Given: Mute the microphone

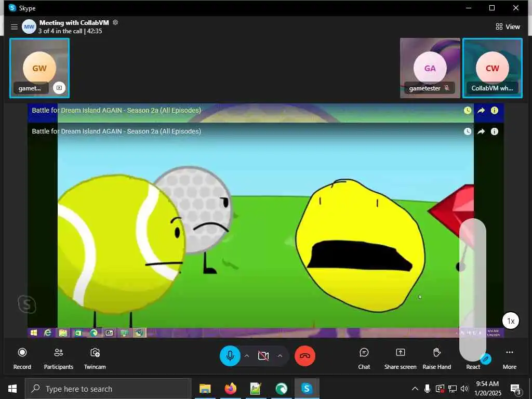Looking at the screenshot, I should pos(230,355).
